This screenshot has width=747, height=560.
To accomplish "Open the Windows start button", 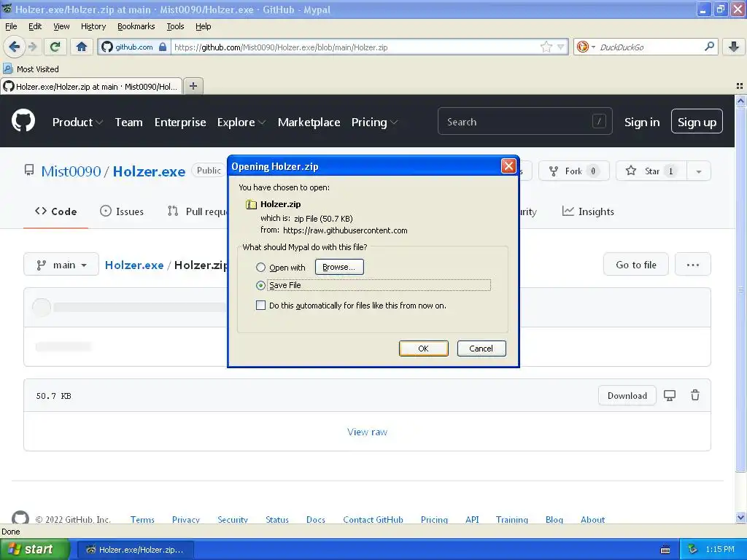I will tap(35, 550).
